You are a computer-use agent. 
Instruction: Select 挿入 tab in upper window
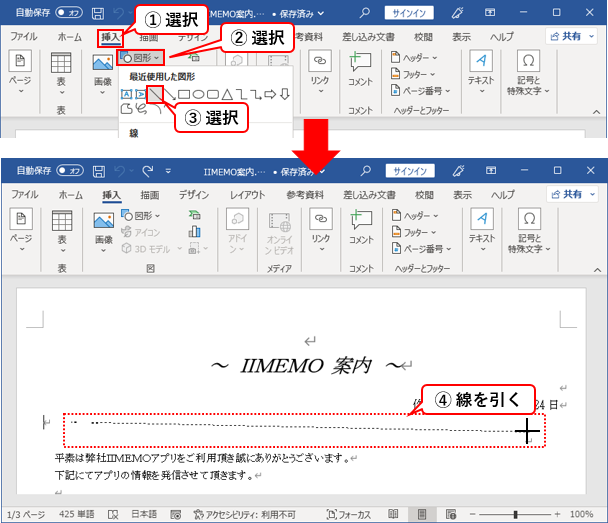pyautogui.click(x=111, y=37)
